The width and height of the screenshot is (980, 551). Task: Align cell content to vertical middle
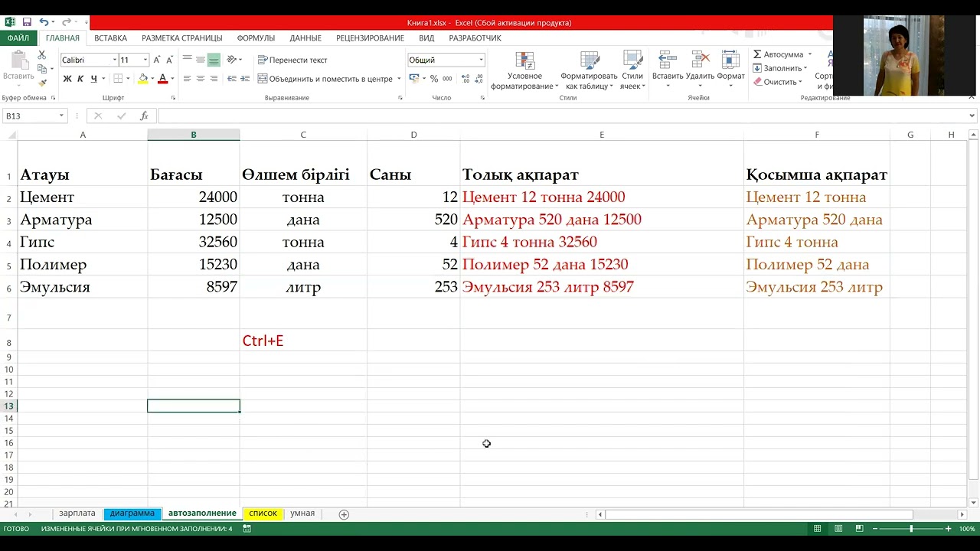click(x=201, y=60)
